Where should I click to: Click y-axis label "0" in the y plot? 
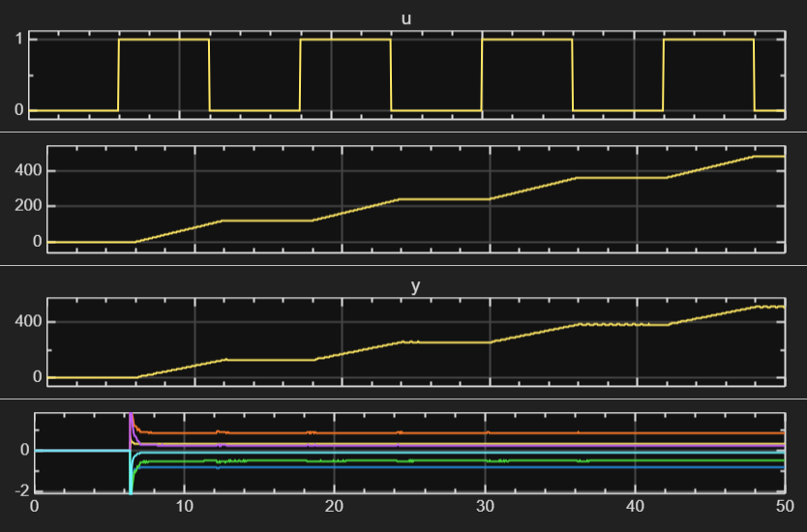(24, 377)
